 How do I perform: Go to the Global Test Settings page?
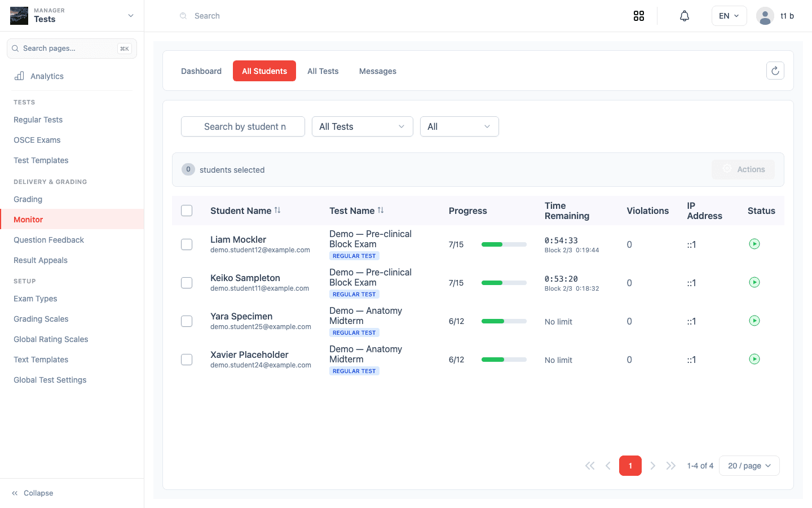[x=72, y=380]
